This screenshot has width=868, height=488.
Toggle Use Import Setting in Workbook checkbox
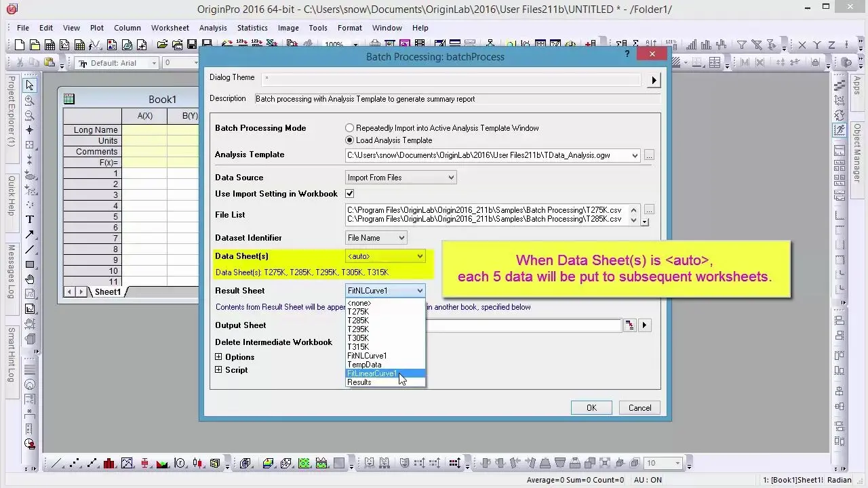[350, 194]
